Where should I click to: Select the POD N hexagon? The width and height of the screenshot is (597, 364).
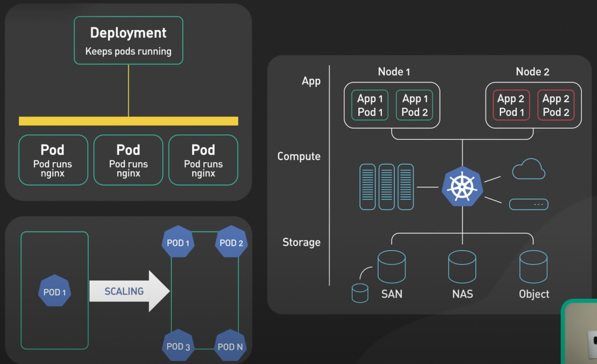(x=230, y=345)
